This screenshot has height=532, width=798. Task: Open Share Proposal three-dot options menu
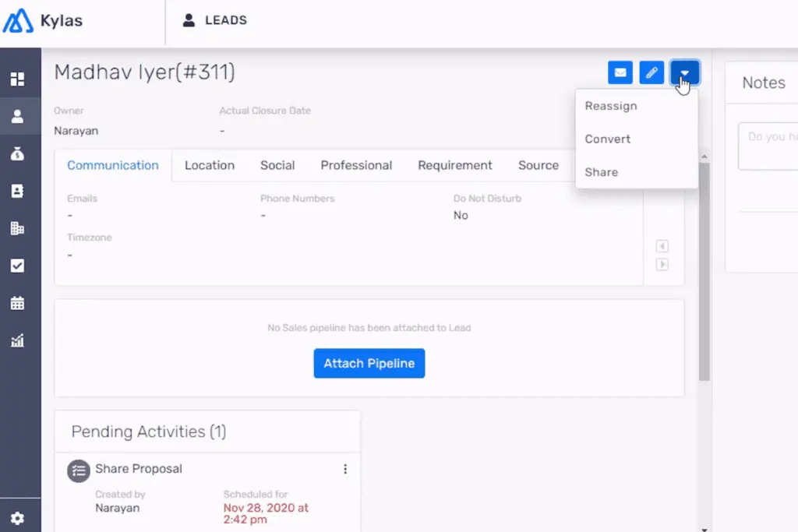click(x=345, y=469)
